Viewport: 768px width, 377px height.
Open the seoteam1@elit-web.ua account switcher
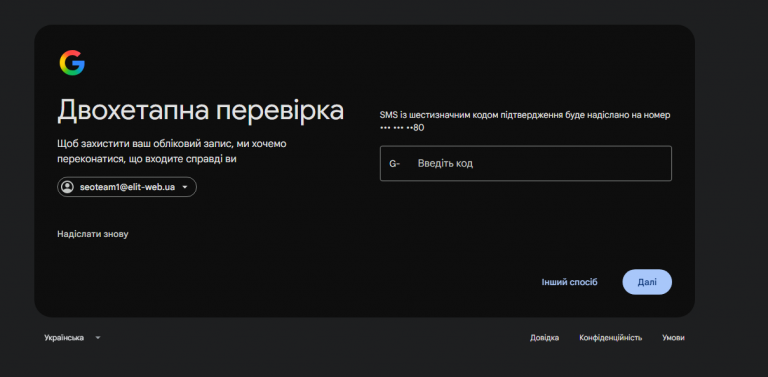[127, 187]
